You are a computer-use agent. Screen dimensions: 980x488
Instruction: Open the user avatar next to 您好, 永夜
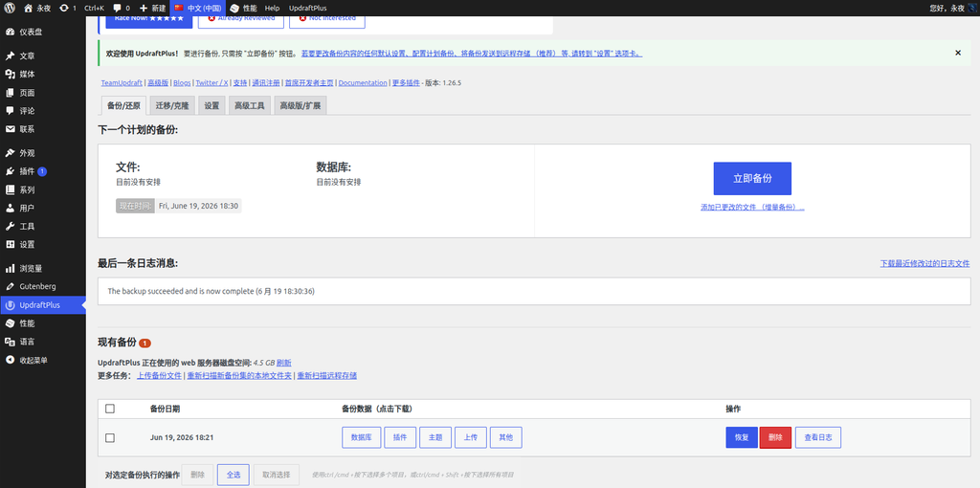point(972,8)
